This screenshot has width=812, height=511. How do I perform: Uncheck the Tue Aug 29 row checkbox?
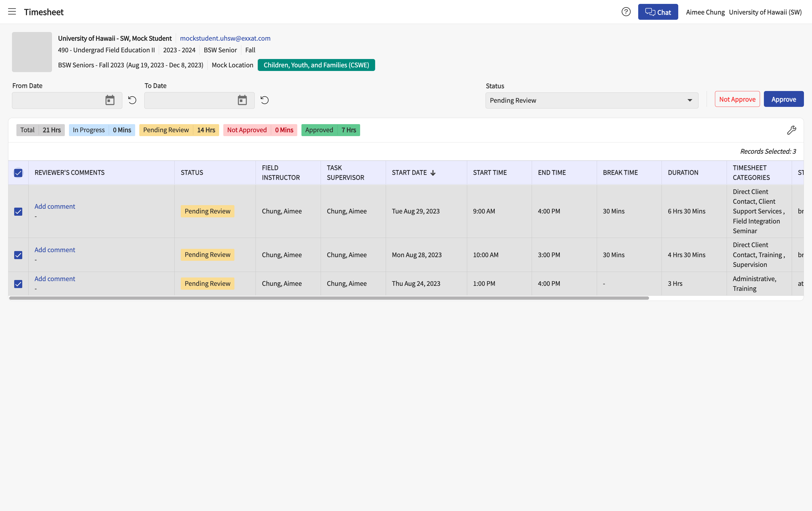(18, 212)
